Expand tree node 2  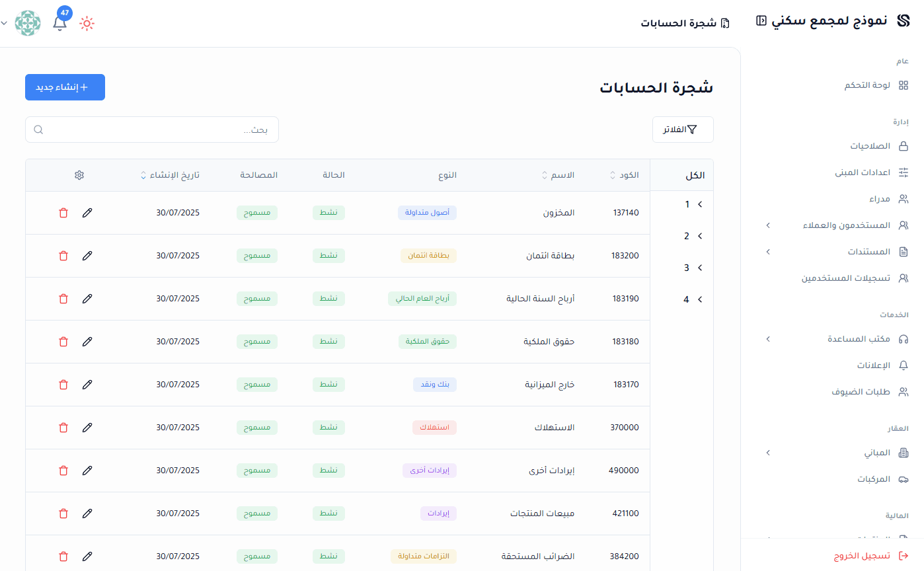[x=700, y=236]
